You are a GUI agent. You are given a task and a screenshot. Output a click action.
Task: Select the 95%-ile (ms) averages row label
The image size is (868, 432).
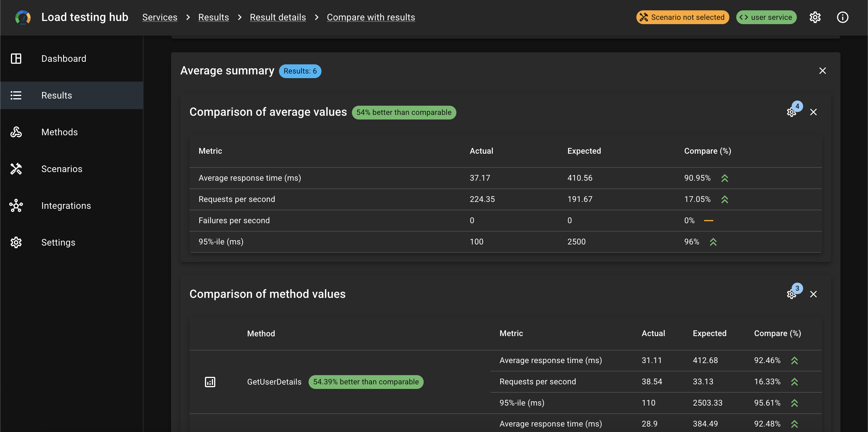pyautogui.click(x=221, y=242)
